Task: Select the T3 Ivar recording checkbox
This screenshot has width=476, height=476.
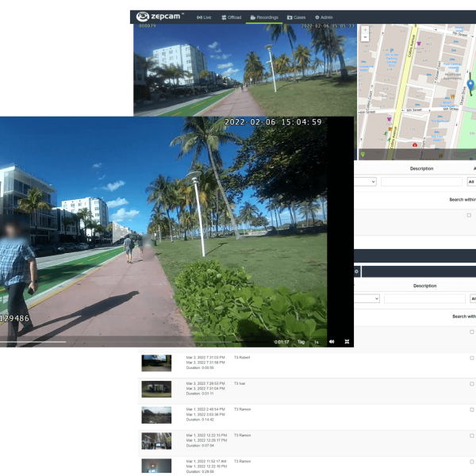Action: (x=471, y=385)
